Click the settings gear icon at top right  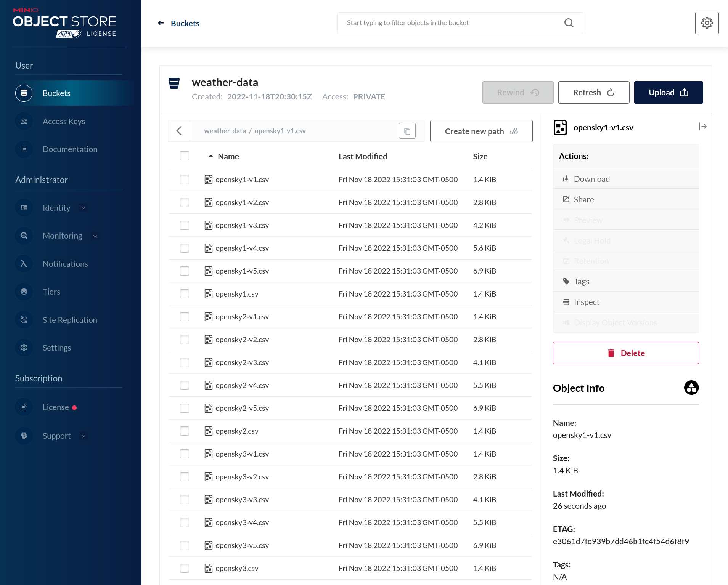[x=707, y=23]
